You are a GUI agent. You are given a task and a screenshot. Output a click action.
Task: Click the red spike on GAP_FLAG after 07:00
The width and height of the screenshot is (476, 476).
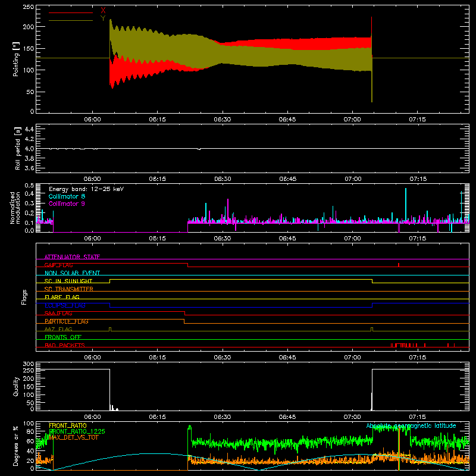coord(399,265)
